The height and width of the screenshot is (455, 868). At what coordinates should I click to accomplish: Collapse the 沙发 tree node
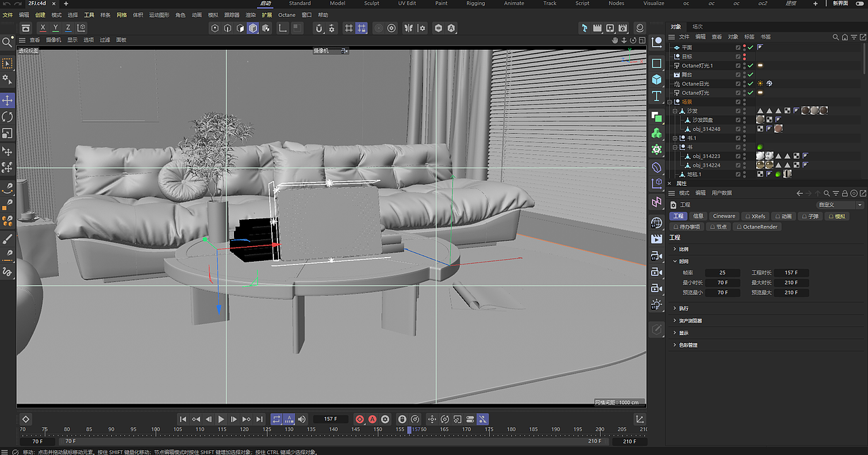tap(675, 111)
